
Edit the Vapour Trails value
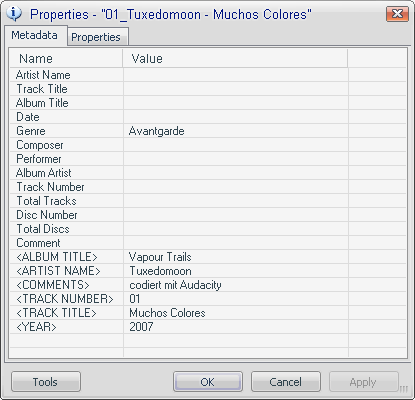tap(160, 257)
